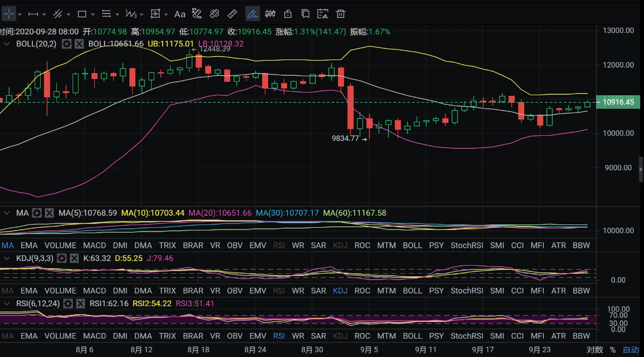Open dropdown arrow beside crosshair tool

(x=19, y=15)
